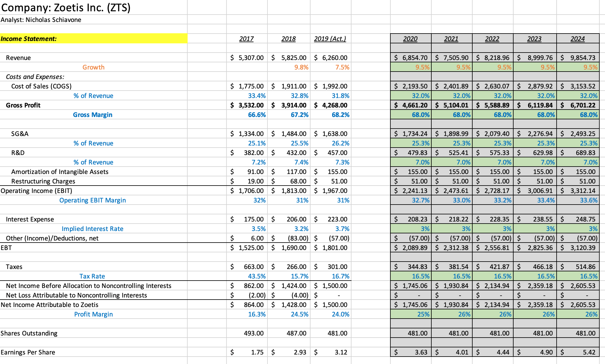Click the 2018 column header

click(x=289, y=39)
